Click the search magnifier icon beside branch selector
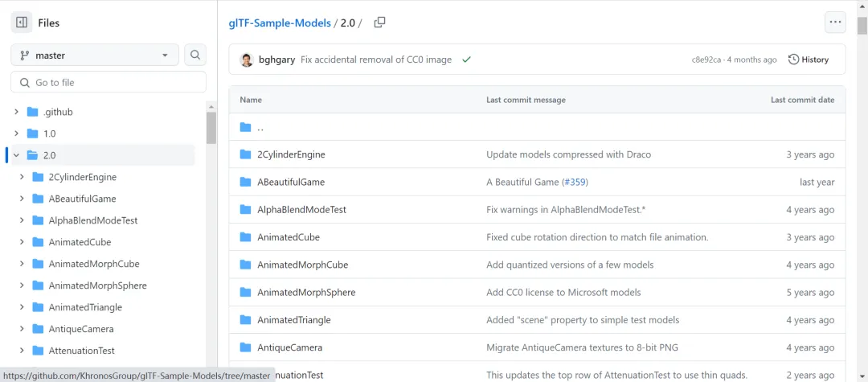 [195, 55]
